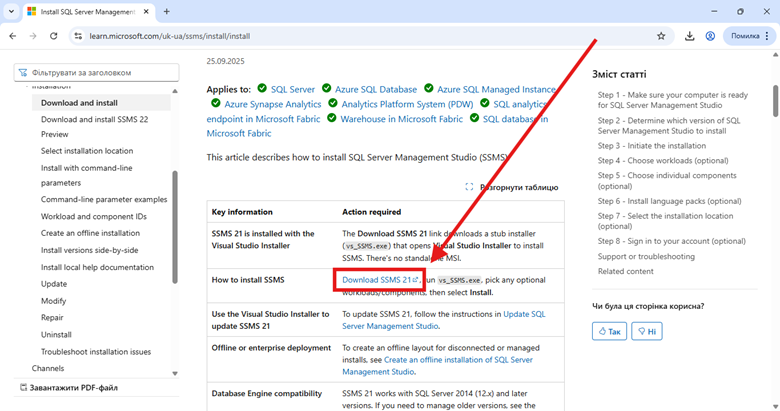The height and width of the screenshot is (411, 780).
Task: Open Select installation location sidebar item
Action: point(87,151)
